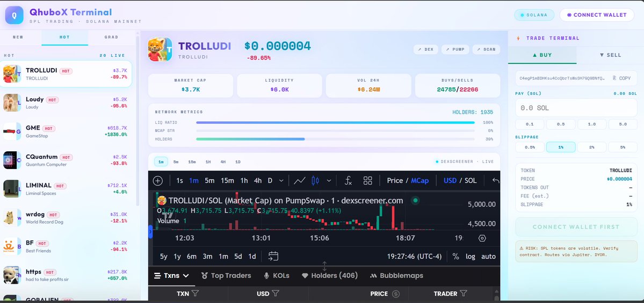
Task: Open the DEX link button
Action: 425,49
